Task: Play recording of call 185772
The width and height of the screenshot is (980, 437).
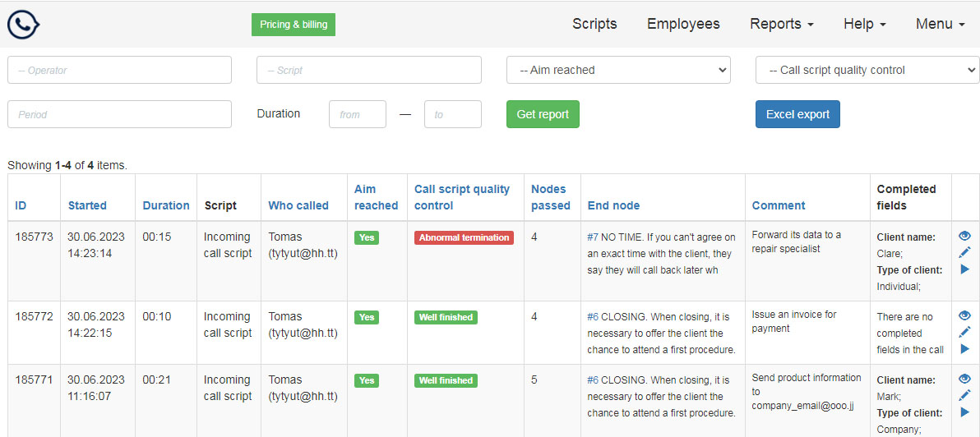Action: coord(965,348)
